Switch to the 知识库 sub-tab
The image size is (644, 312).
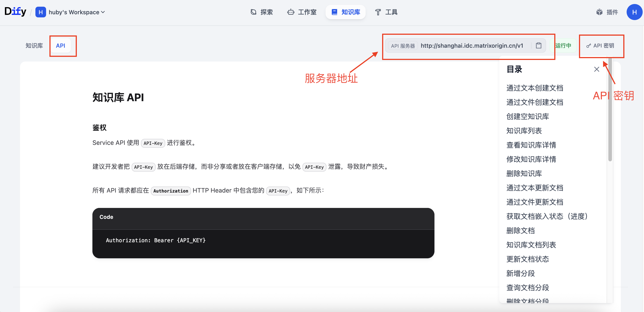[34, 45]
